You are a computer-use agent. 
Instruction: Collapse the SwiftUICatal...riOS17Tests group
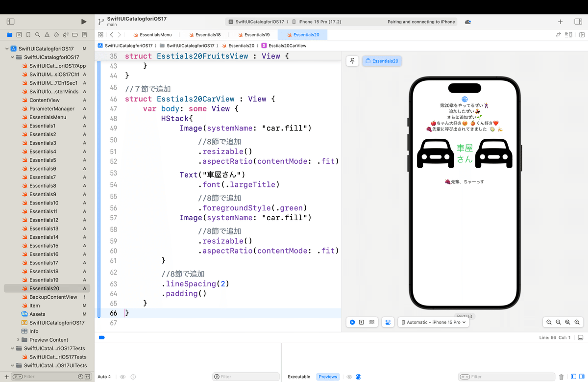click(12, 348)
